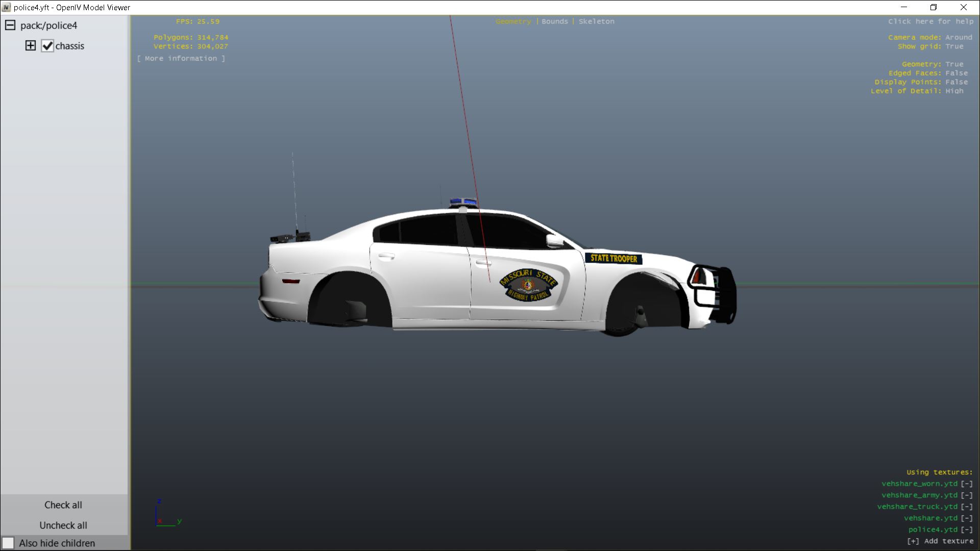Click the OpenIV app icon in title bar
The width and height of the screenshot is (980, 551).
[x=6, y=7]
